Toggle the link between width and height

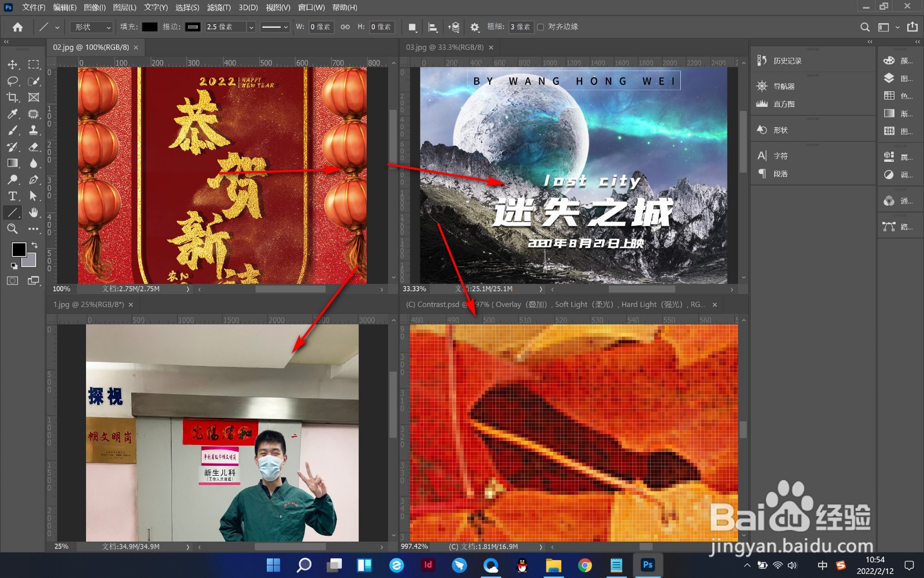[345, 27]
